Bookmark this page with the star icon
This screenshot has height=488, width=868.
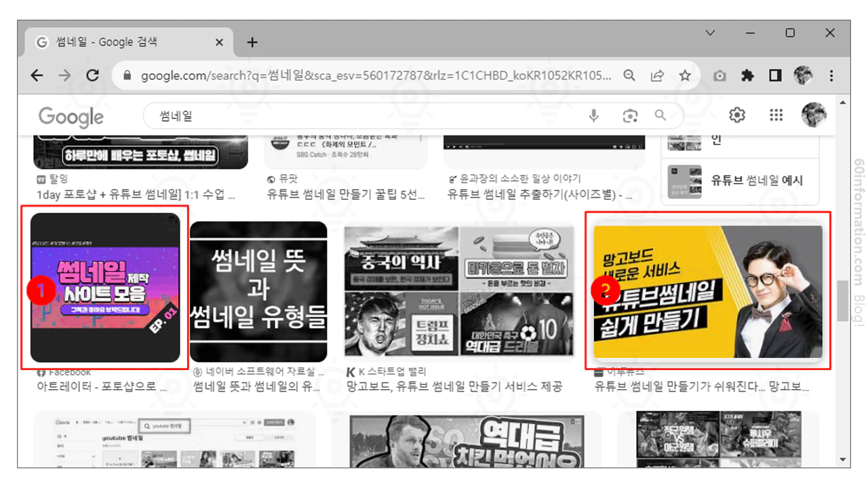click(x=685, y=75)
